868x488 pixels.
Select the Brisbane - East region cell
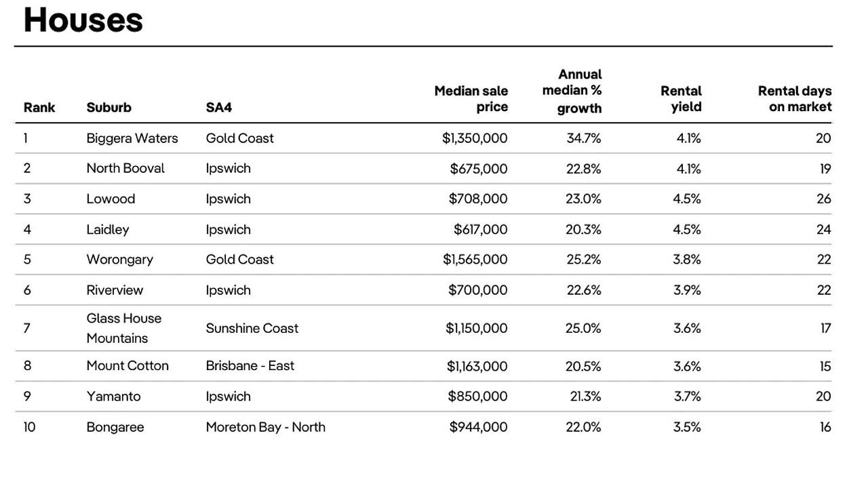pyautogui.click(x=250, y=365)
